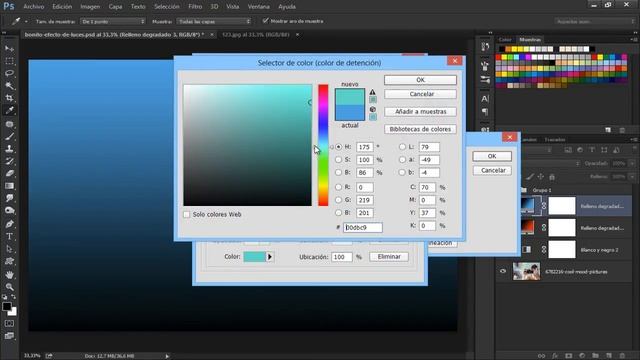
Task: Click the web-safe color cube icon
Action: [372, 109]
